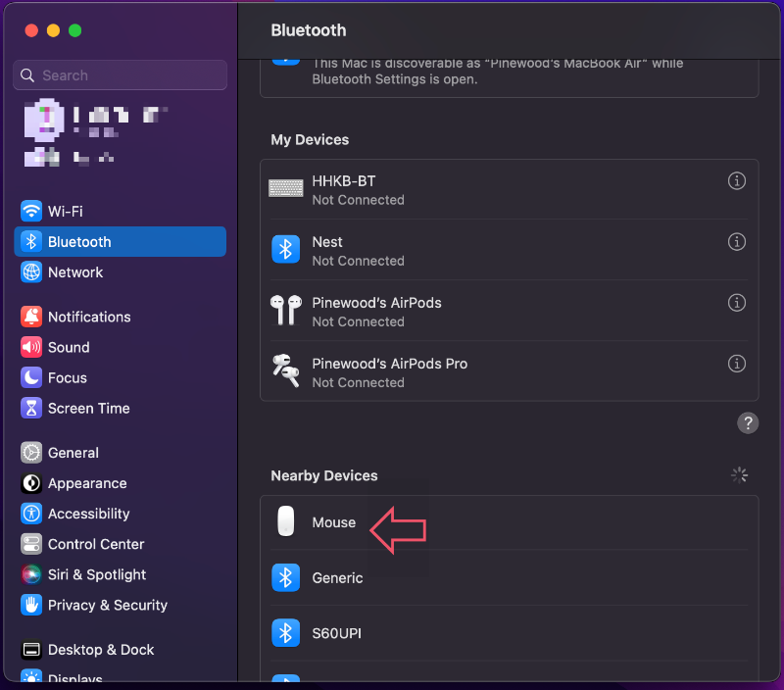
Task: Open Privacy & Security hand icon
Action: click(31, 605)
